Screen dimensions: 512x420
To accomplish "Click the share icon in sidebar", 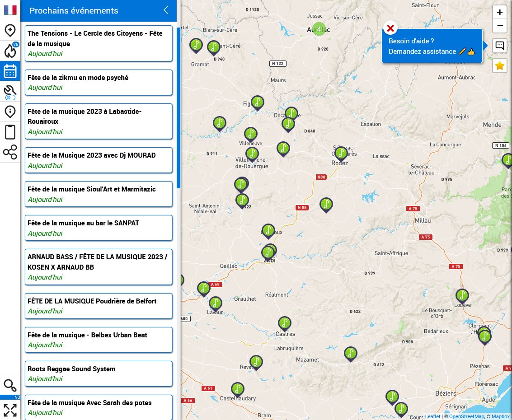I will (x=10, y=152).
